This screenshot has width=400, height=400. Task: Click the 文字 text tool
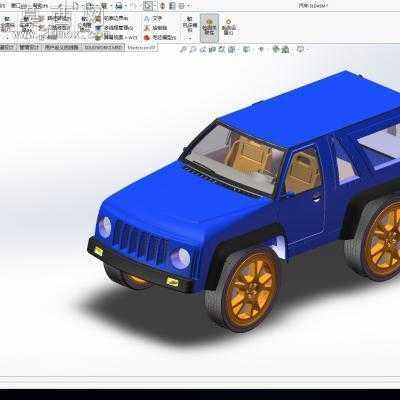click(153, 19)
